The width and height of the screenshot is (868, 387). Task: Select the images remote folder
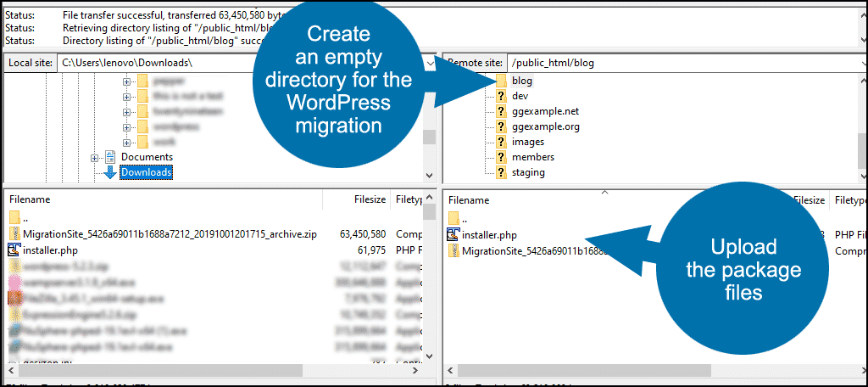coord(527,142)
